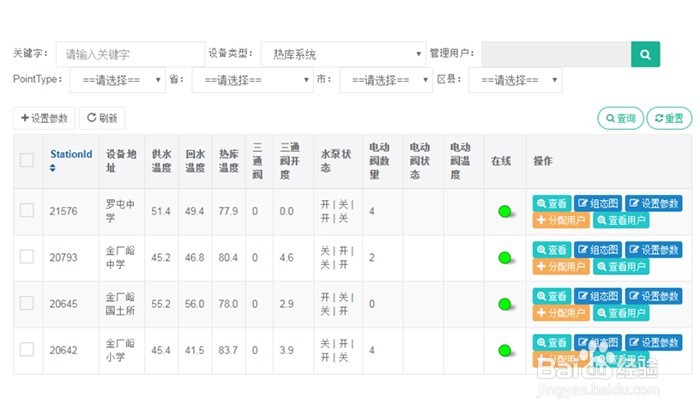Click the 热库温度 value 83.7

pyautogui.click(x=228, y=350)
